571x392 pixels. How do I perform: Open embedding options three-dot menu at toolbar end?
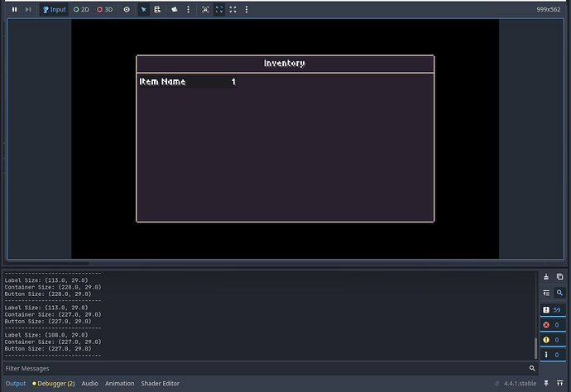247,9
